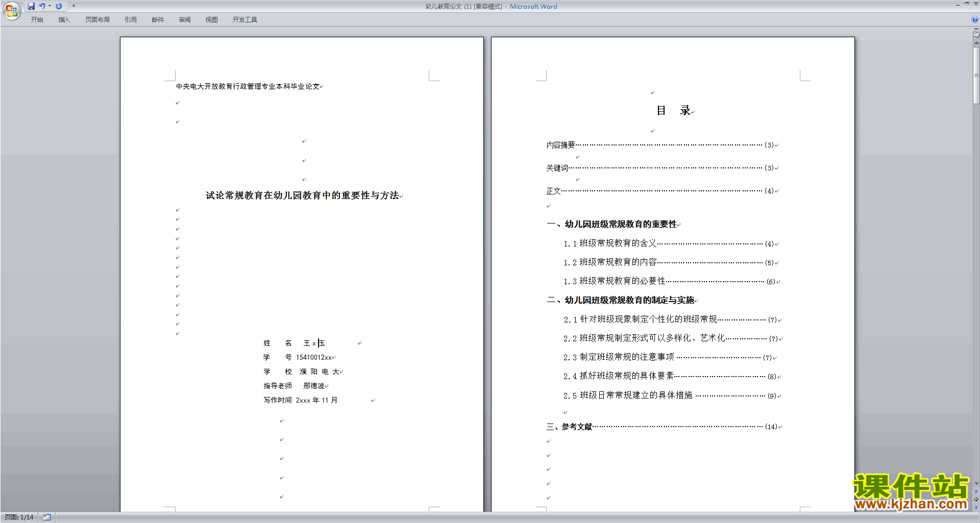980x523 pixels.
Task: Click the student number 15410012xx
Action: [x=314, y=358]
